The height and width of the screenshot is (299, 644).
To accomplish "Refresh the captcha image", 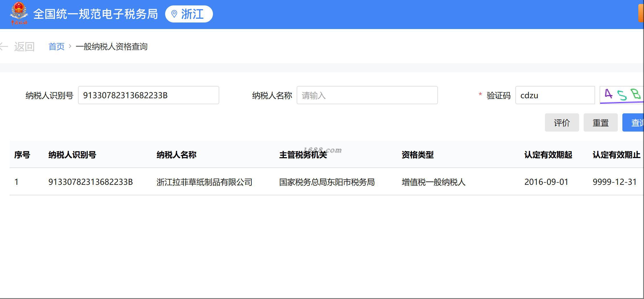I will (622, 95).
